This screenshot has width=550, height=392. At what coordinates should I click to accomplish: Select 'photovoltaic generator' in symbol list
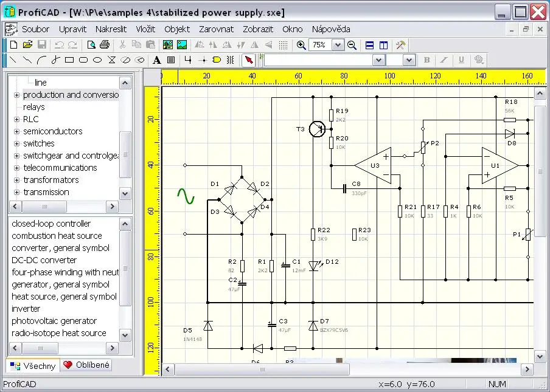(x=54, y=321)
